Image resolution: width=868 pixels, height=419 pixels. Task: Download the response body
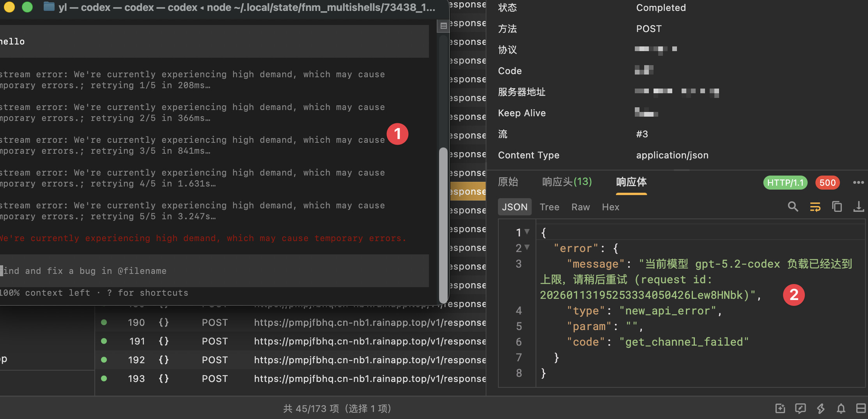pos(859,207)
